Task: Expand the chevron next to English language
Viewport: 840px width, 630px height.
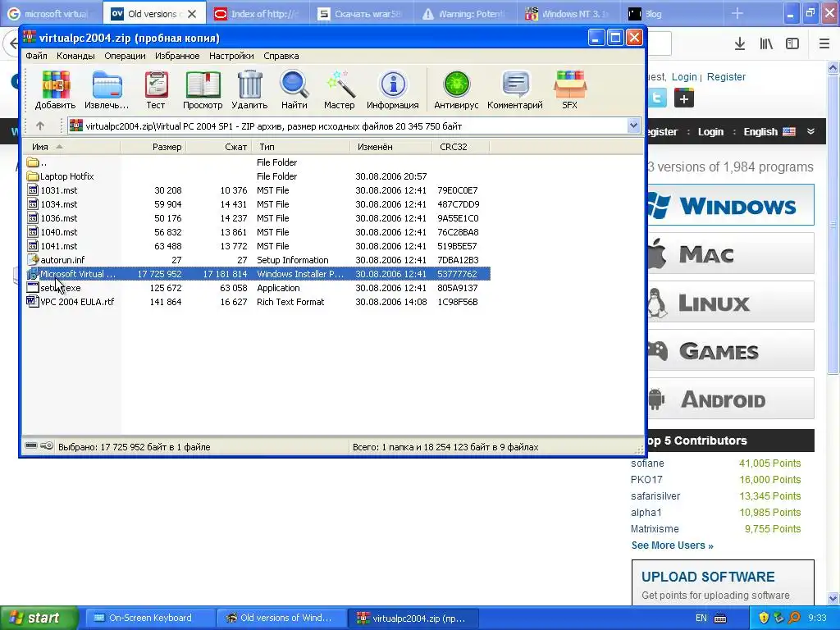Action: click(810, 132)
